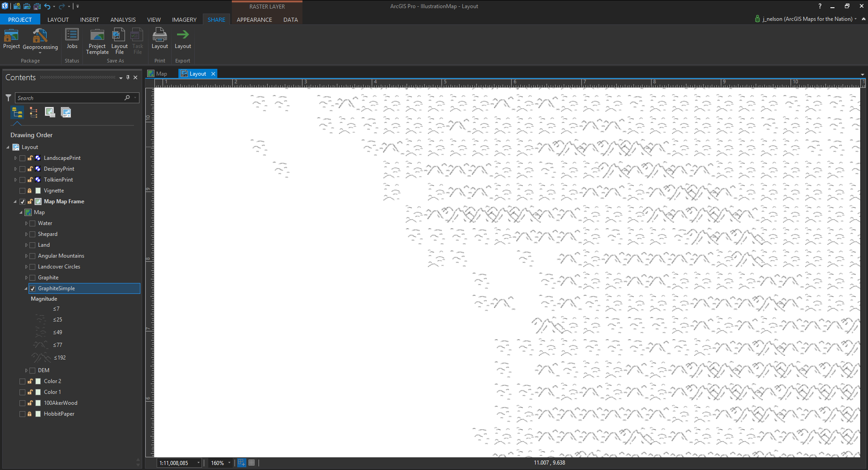Open the DATA ribbon tab
868x470 pixels.
coord(291,19)
